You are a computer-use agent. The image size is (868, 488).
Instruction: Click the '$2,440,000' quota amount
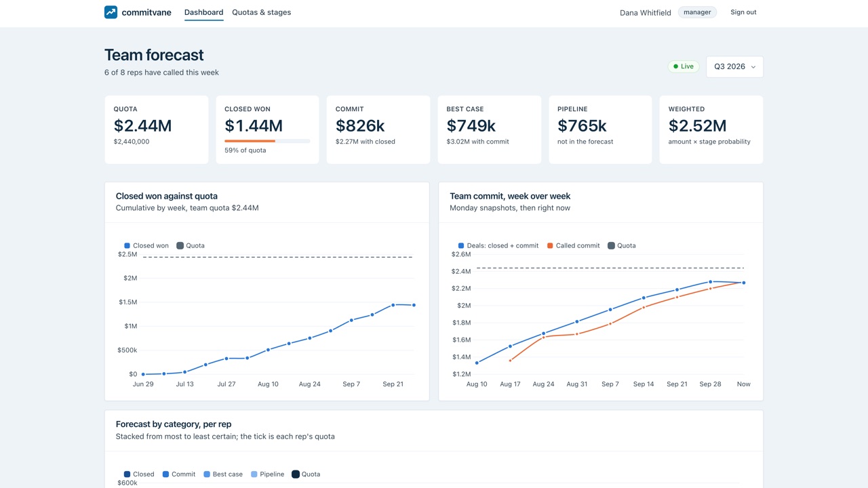coord(132,142)
